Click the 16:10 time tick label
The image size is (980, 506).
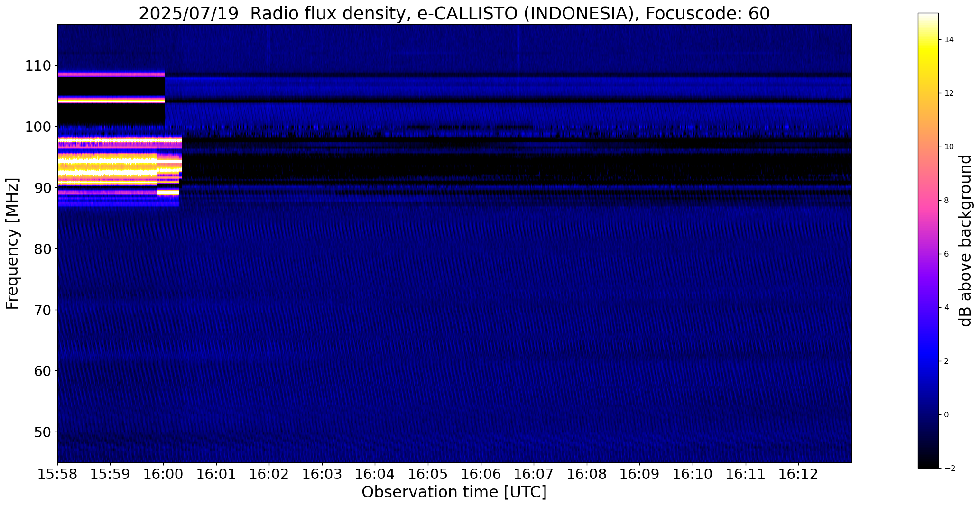pyautogui.click(x=693, y=474)
